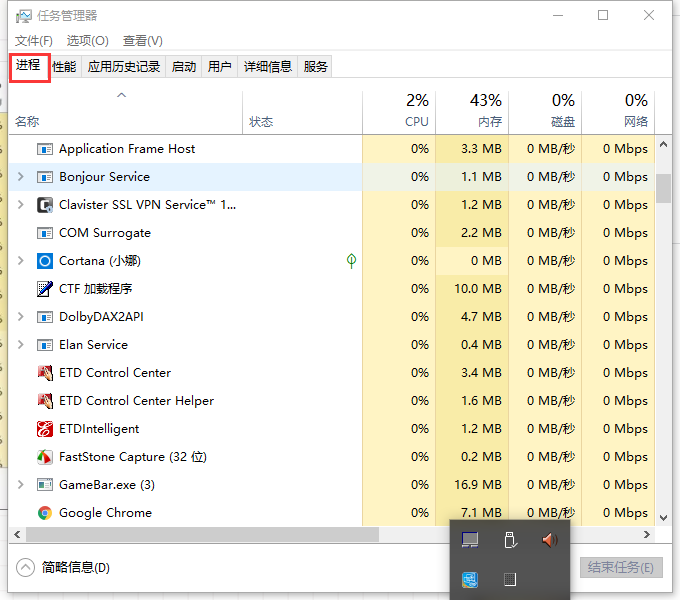Click the ETD Control Center icon
This screenshot has height=600, width=680.
point(45,373)
